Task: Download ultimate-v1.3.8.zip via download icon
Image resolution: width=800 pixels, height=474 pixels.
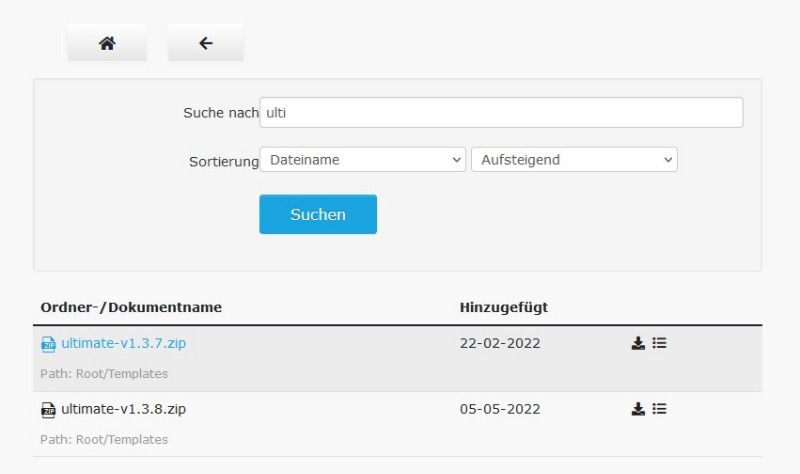Action: [x=638, y=409]
